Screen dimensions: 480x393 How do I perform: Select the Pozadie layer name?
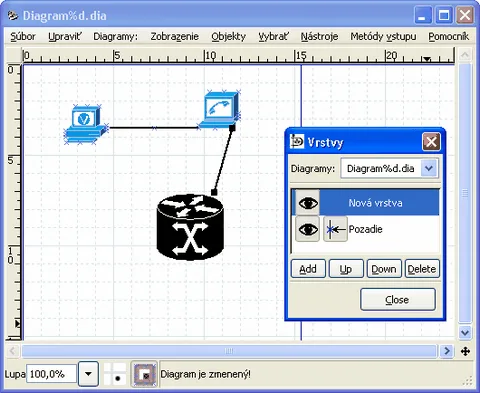365,229
